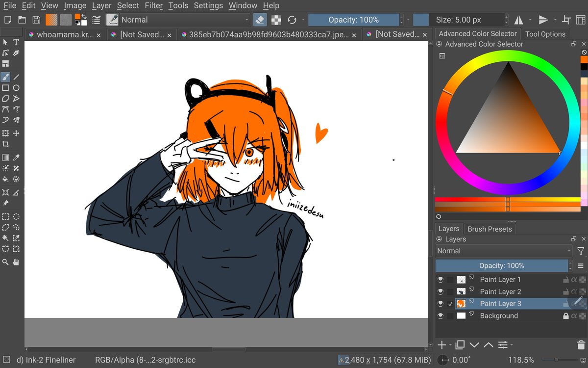Select the Pan hand tool
The image size is (588, 368).
coord(16,263)
